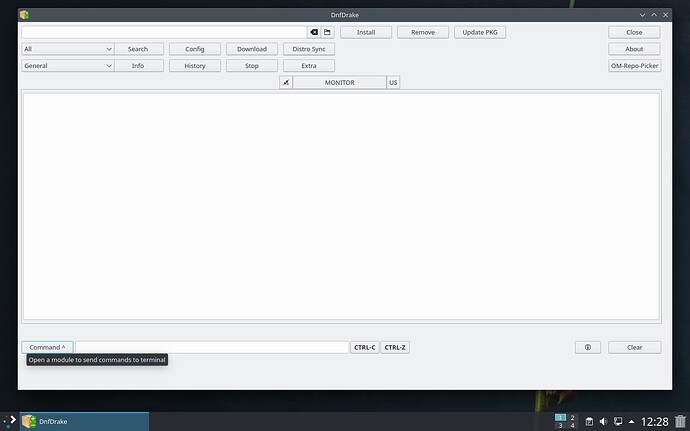This screenshot has width=690, height=431.
Task: Focus the package name input field
Action: tap(164, 32)
